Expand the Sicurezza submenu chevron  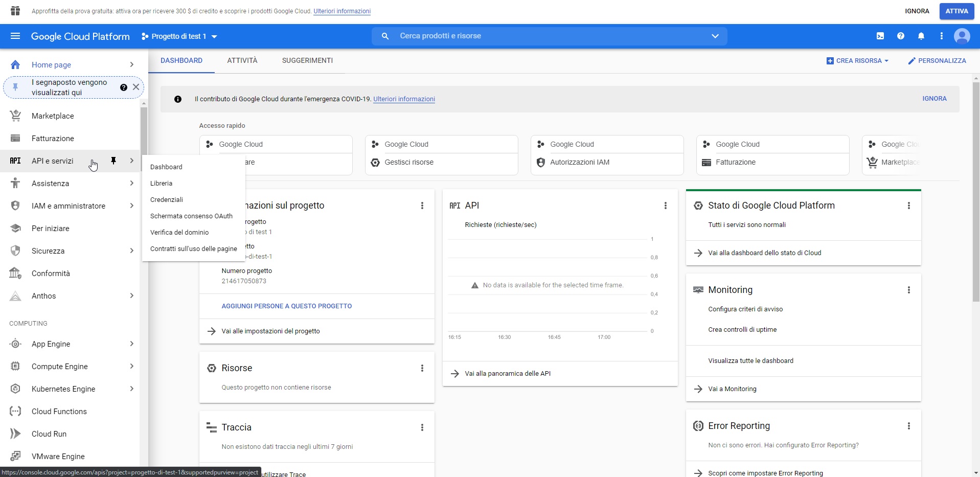tap(131, 251)
